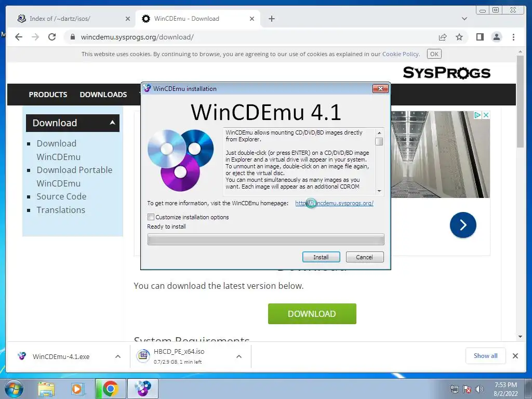532x399 pixels.
Task: Click the page vertical scrollbar thumb
Action: click(520, 101)
